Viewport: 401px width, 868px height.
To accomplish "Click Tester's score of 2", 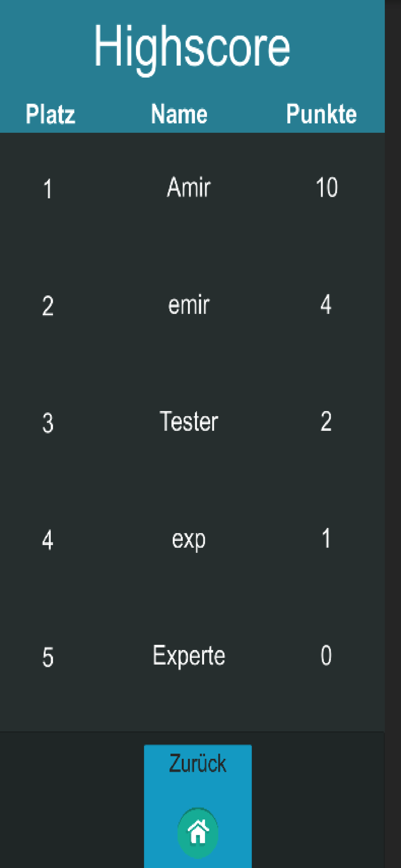I will pos(326,421).
